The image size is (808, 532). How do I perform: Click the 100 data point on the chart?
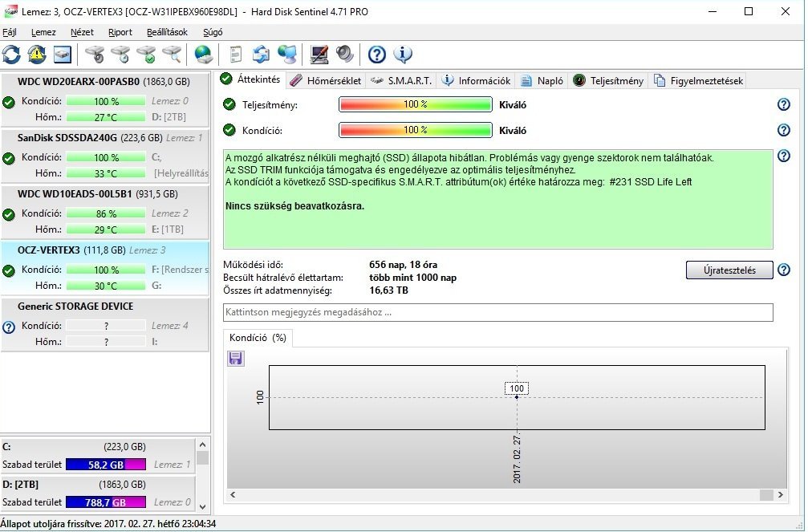coord(517,396)
